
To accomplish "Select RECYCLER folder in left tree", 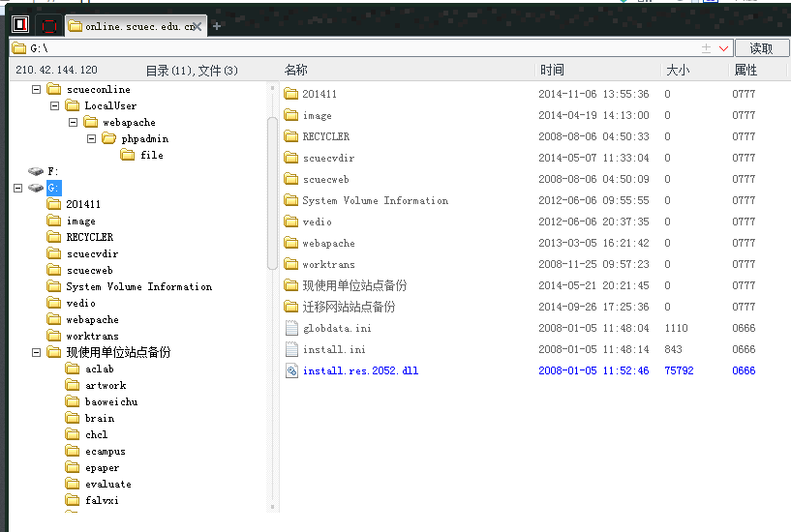I will pos(79,237).
